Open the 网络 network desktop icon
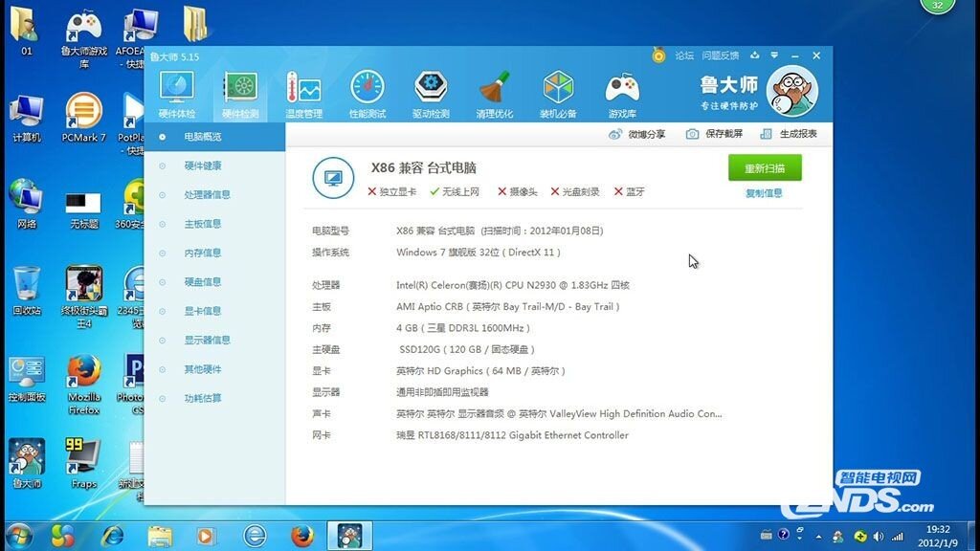Viewport: 980px width, 551px height. click(x=27, y=205)
